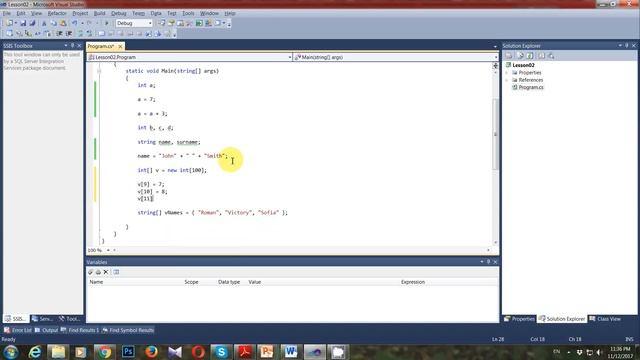Screen dimensions: 640x360
Task: Expand the Properties node in Solution Explorer
Action: (x=507, y=73)
